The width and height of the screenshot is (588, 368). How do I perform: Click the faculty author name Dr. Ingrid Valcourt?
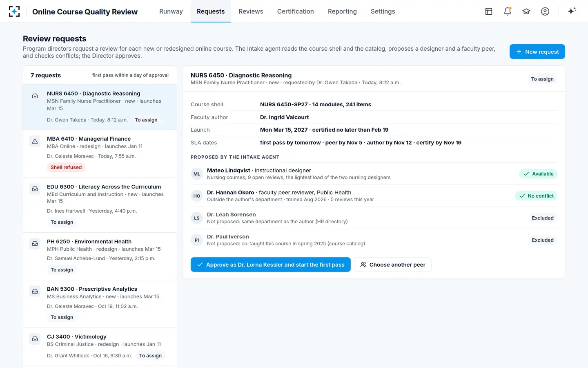(x=285, y=117)
